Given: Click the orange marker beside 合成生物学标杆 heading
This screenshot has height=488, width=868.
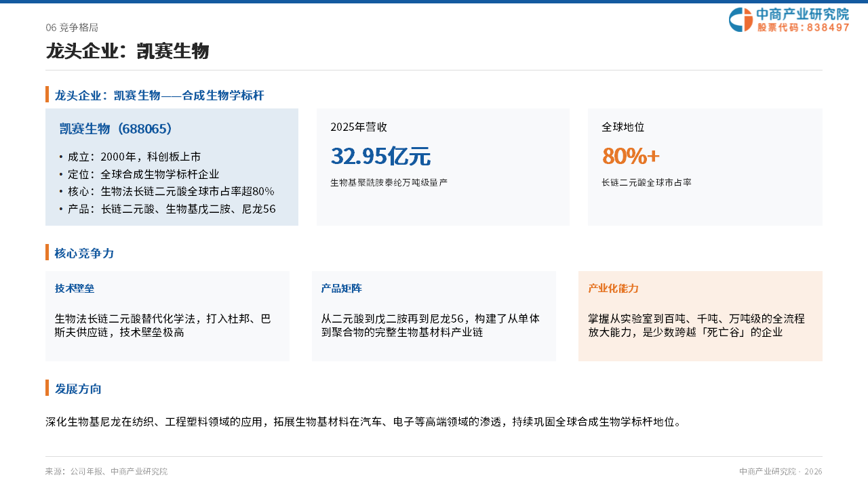Looking at the screenshot, I should [47, 94].
